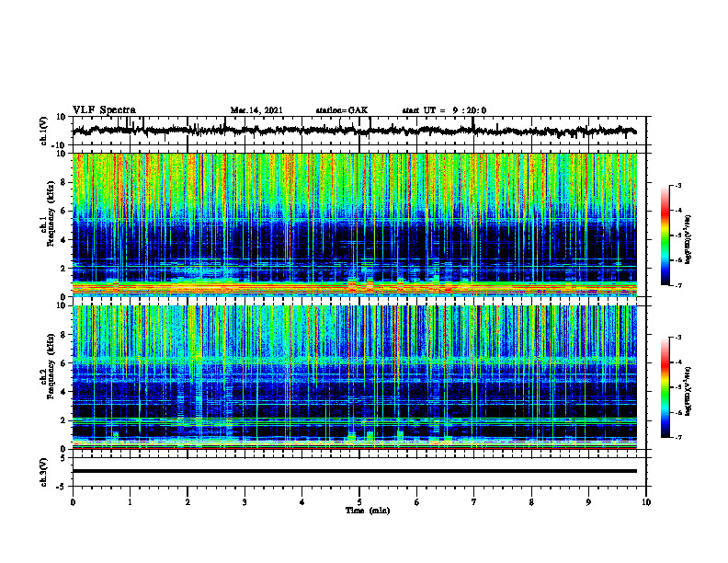Click the time axis tick label "5"
The height and width of the screenshot is (563, 728).
point(359,502)
